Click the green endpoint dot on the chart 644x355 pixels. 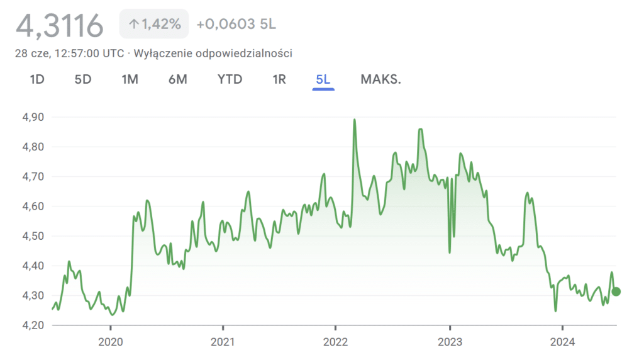click(616, 291)
